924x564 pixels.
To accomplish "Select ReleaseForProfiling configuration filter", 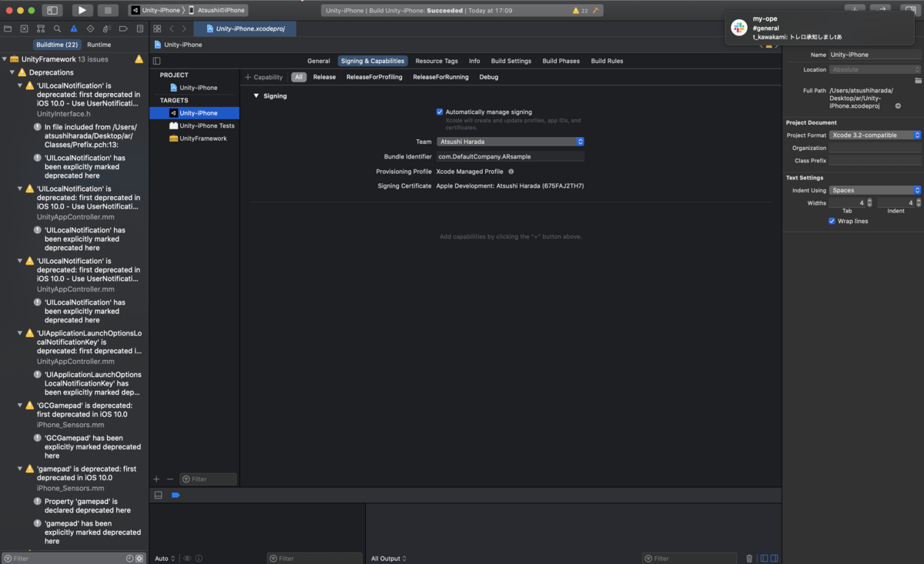I will click(x=374, y=77).
